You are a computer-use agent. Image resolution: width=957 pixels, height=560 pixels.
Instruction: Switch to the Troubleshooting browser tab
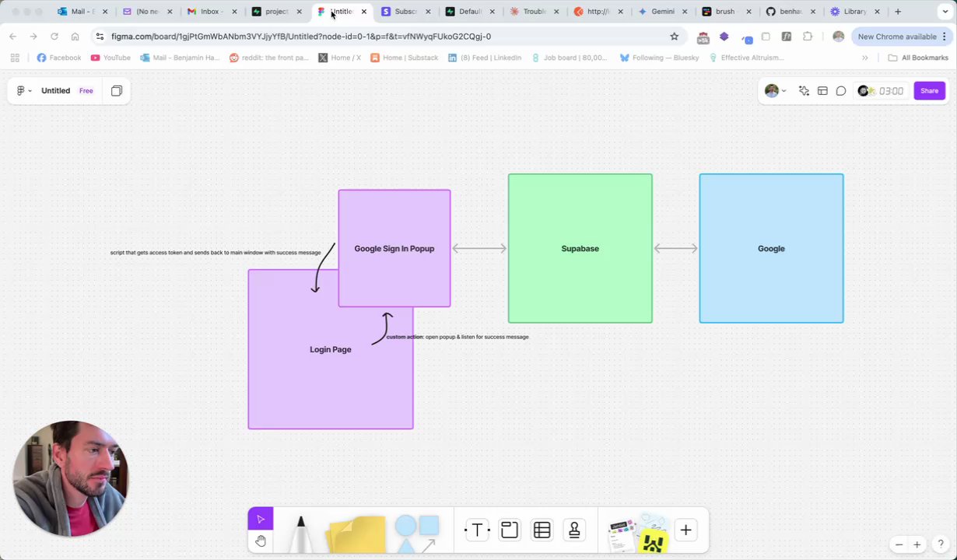point(535,12)
